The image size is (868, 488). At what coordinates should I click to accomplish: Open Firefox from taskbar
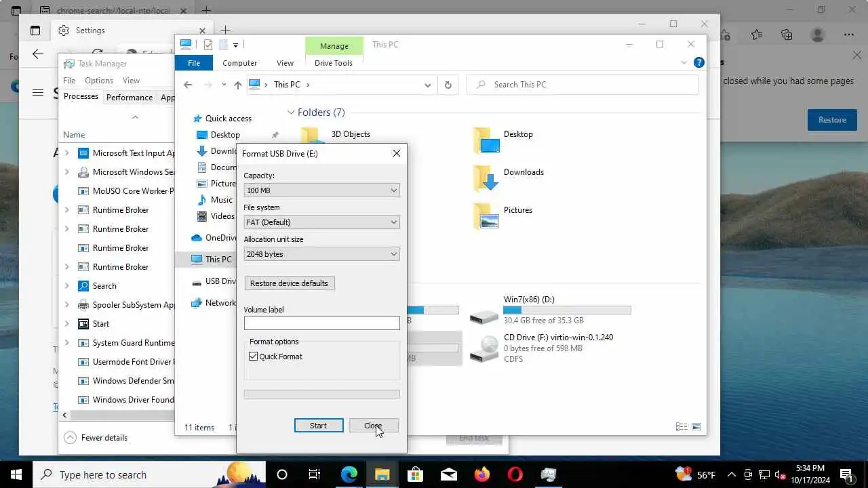(481, 474)
